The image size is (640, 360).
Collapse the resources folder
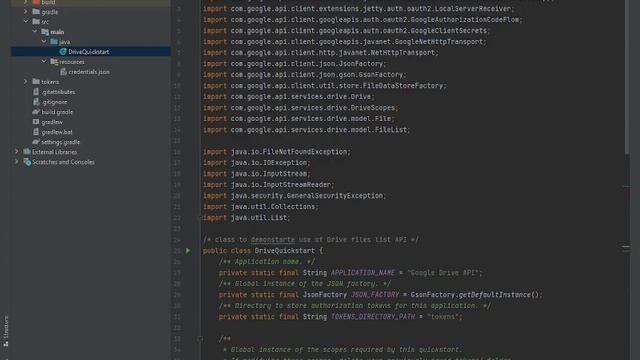click(x=44, y=62)
